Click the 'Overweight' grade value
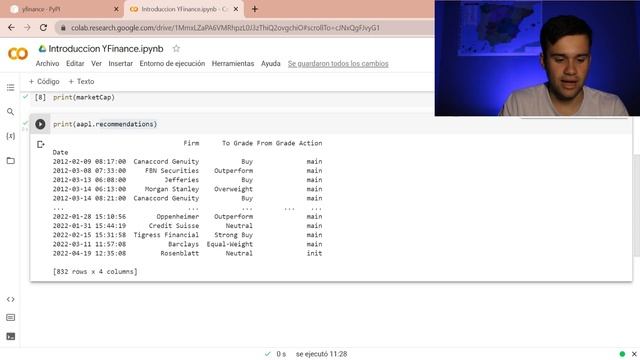640x360 pixels. [x=233, y=189]
